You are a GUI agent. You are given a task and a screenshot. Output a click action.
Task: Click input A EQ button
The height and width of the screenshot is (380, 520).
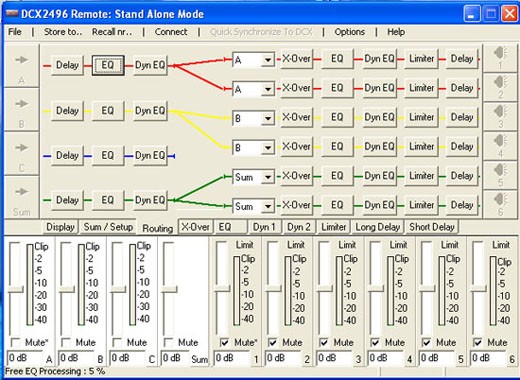pos(108,65)
